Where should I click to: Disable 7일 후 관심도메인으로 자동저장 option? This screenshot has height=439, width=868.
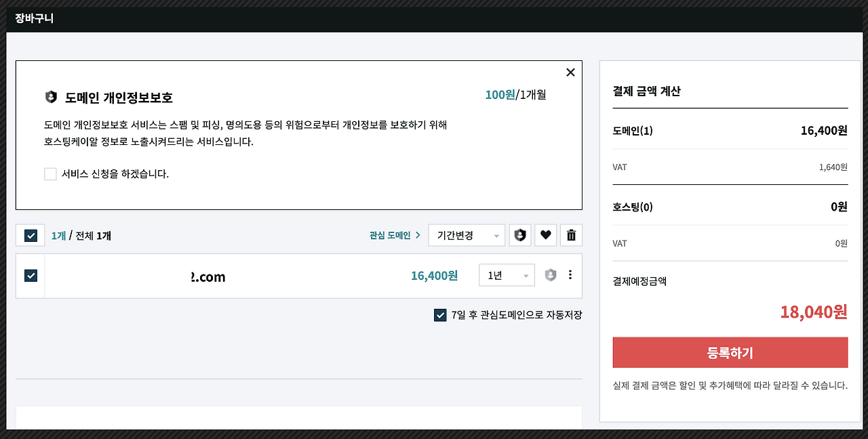point(440,315)
